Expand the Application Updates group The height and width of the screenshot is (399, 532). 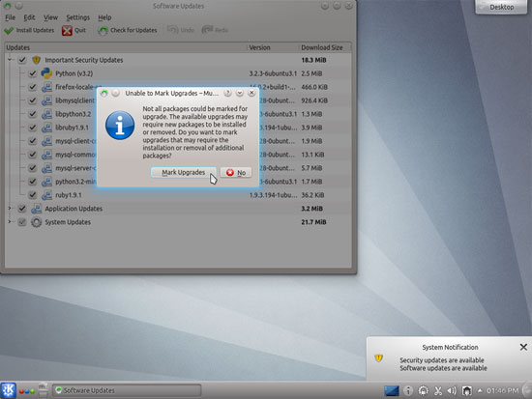click(10, 208)
